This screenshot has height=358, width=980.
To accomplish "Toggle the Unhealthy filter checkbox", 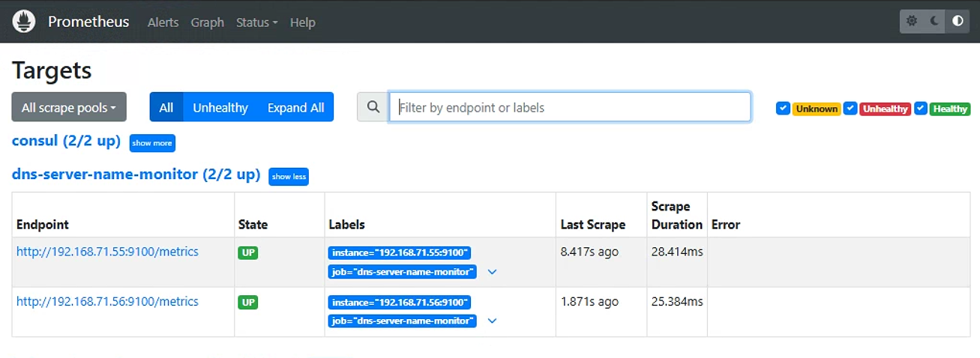I will tap(850, 109).
